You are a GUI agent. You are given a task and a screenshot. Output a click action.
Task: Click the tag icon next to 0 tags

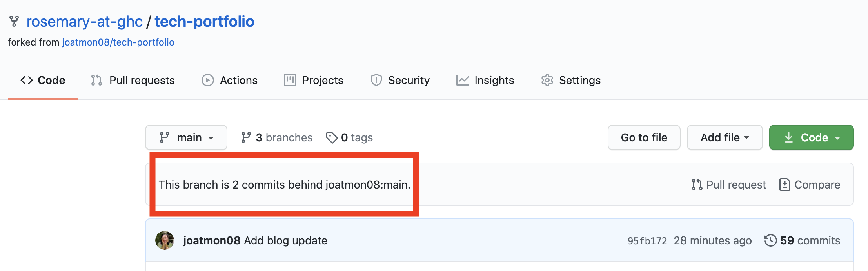pyautogui.click(x=332, y=137)
